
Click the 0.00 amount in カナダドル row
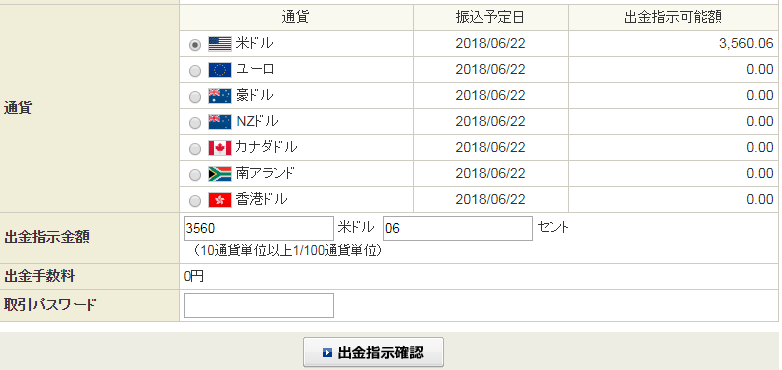point(760,147)
